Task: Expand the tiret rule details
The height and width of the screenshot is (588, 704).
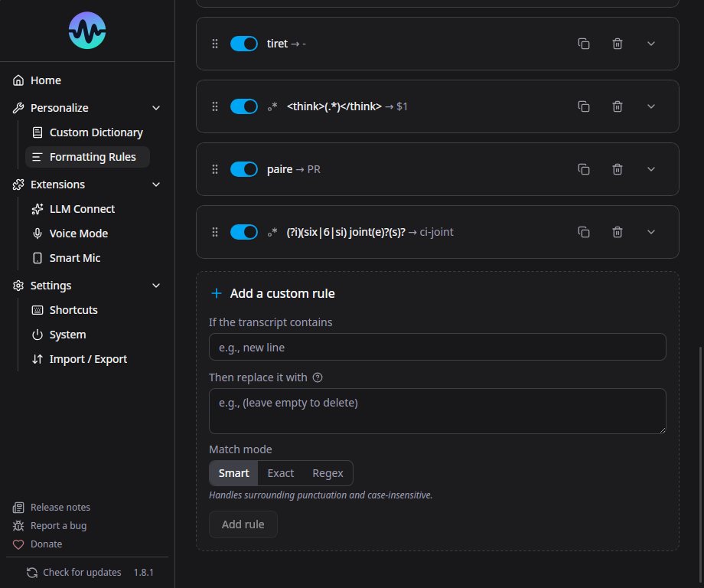Action: coord(651,44)
